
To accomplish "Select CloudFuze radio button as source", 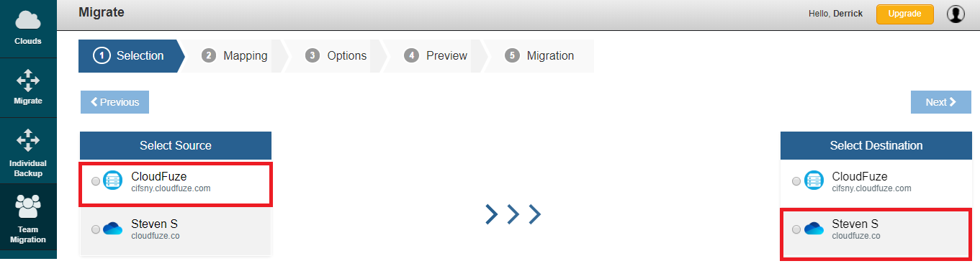I will [96, 181].
